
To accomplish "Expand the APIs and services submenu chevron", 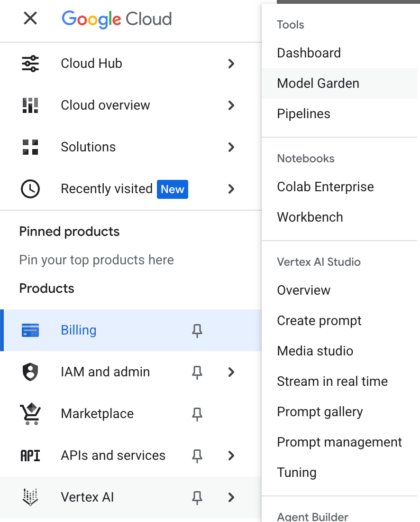I will 231,456.
